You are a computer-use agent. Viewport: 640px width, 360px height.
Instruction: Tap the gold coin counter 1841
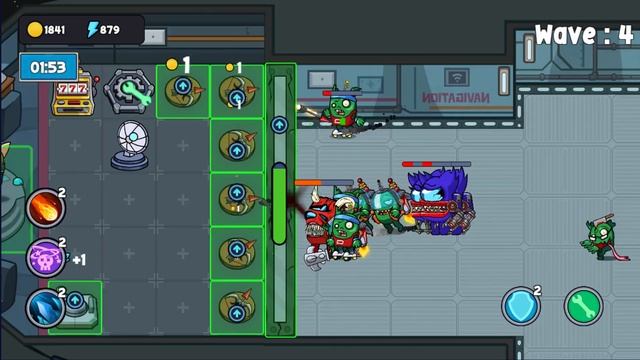coord(46,29)
